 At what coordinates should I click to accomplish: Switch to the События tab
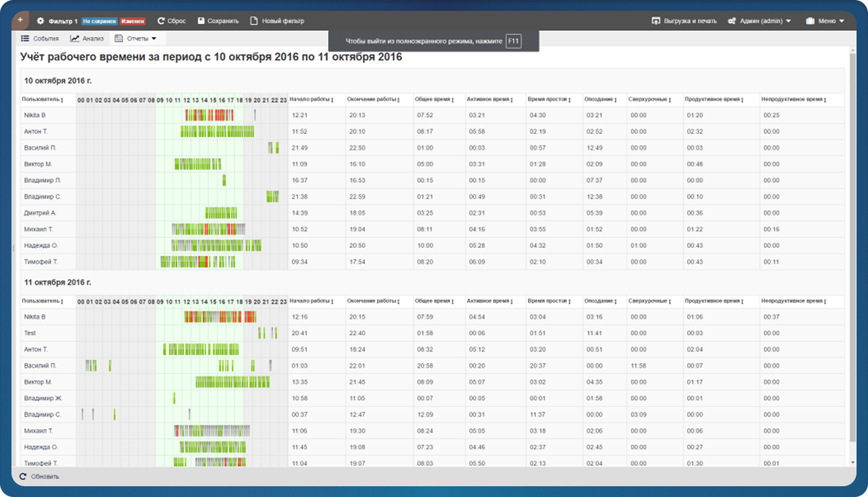40,39
